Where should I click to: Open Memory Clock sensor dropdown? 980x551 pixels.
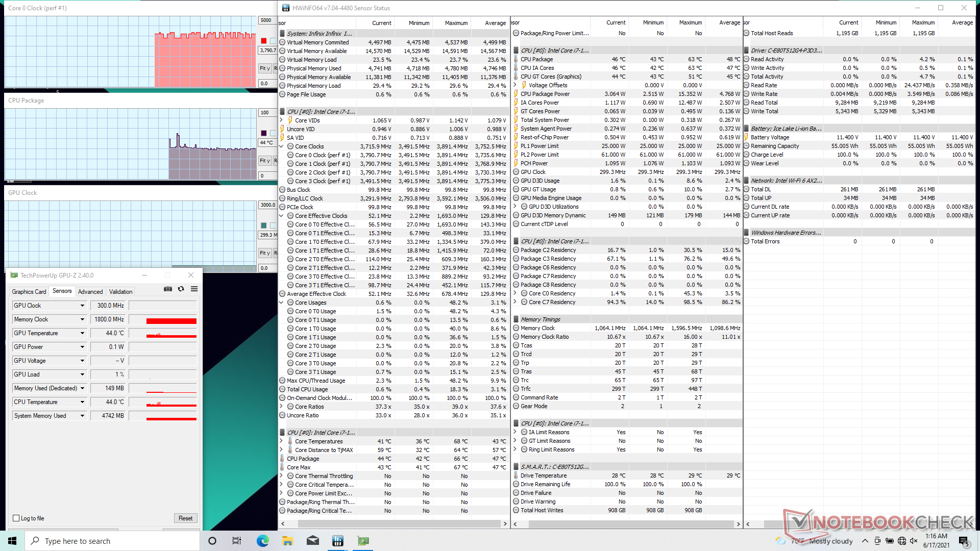coord(82,319)
